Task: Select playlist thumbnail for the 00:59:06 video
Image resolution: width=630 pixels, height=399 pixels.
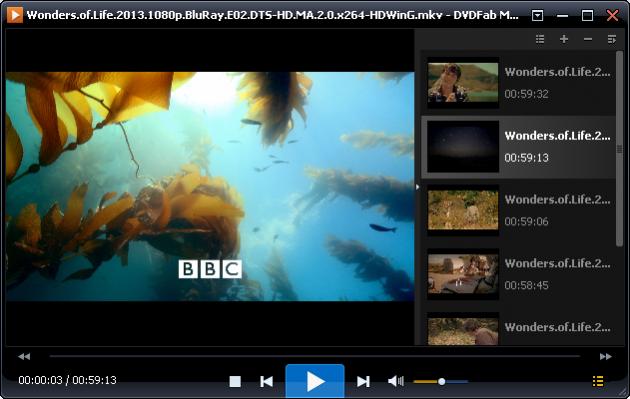Action: pos(463,210)
